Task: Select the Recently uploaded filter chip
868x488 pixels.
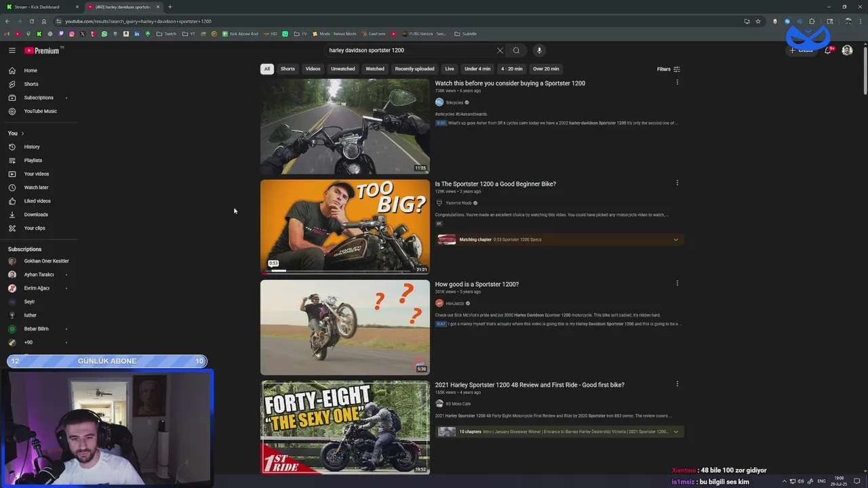Action: pos(414,68)
